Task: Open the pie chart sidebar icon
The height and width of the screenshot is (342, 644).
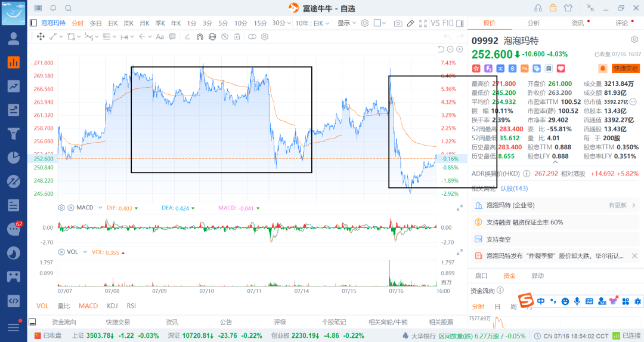Action: point(14,158)
